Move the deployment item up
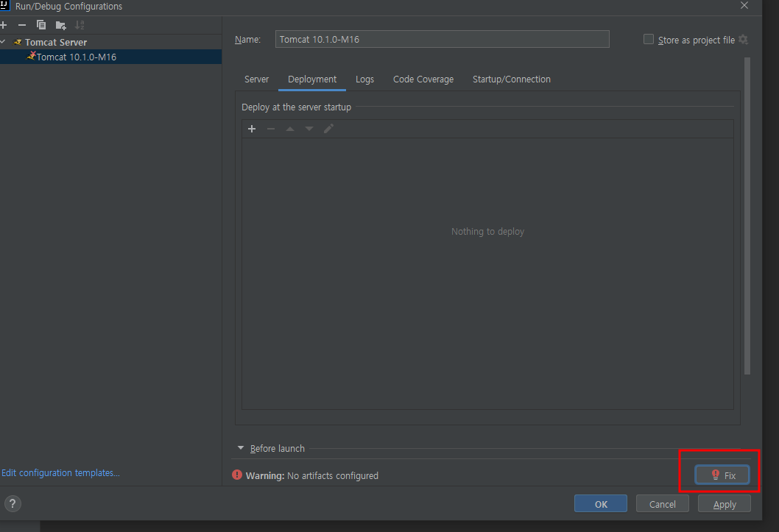 tap(290, 129)
